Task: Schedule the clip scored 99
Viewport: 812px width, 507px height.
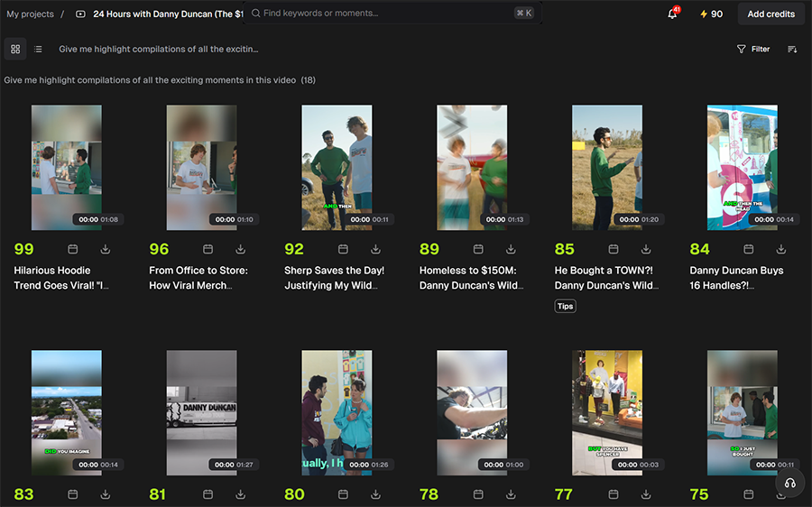Action: (x=73, y=249)
